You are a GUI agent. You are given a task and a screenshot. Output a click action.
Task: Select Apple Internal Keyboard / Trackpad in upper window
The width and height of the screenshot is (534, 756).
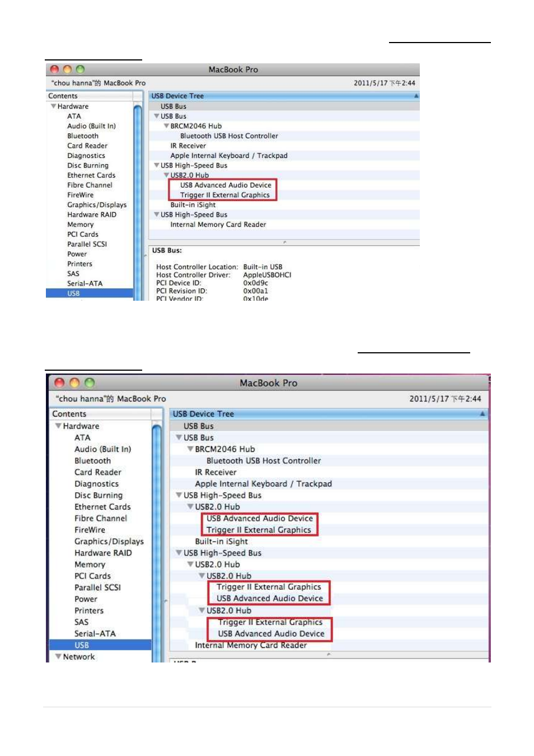[229, 156]
